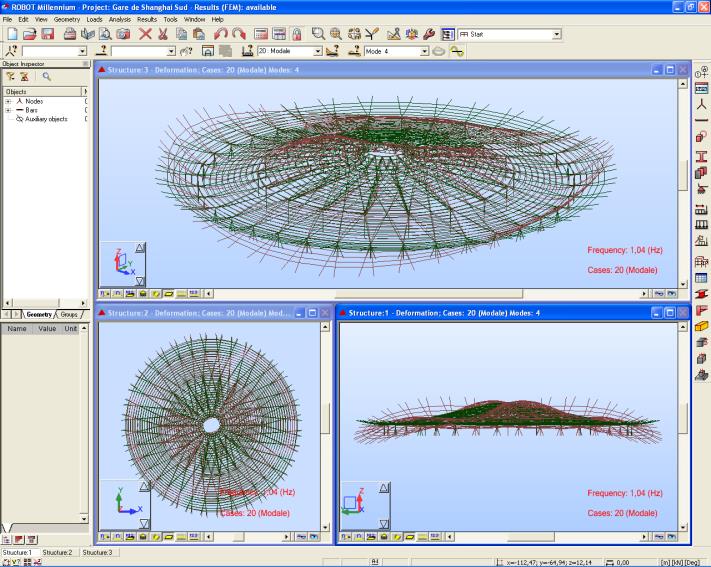The image size is (711, 567).
Task: Open the Analysis menu
Action: click(120, 20)
